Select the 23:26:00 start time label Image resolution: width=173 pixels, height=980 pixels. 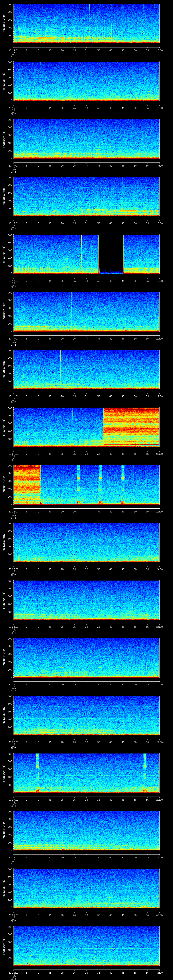point(13,742)
